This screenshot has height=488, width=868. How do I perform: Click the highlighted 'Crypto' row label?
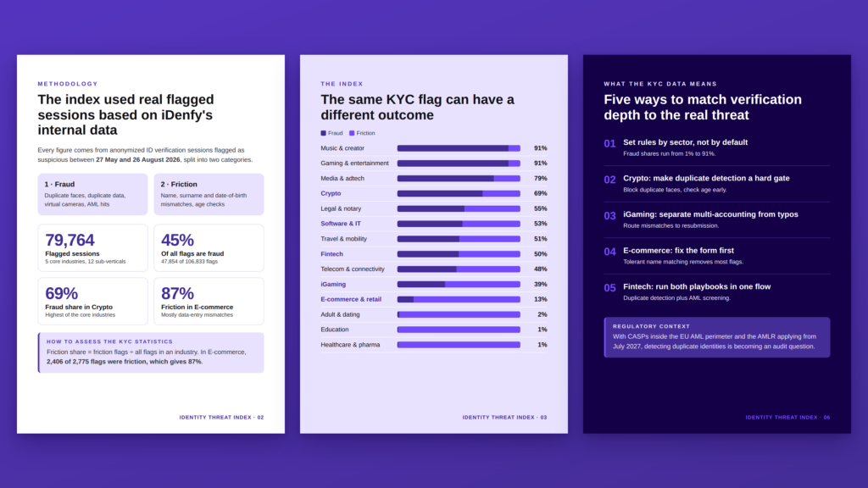(x=331, y=194)
